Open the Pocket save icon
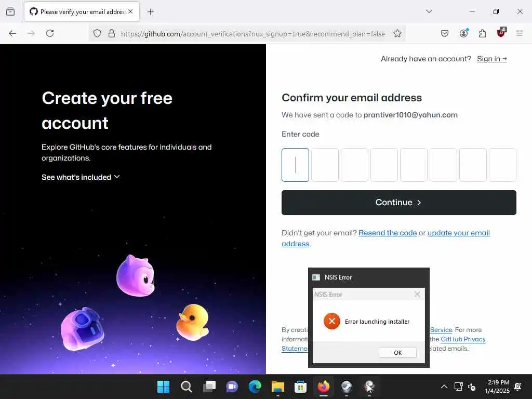 coord(445,33)
